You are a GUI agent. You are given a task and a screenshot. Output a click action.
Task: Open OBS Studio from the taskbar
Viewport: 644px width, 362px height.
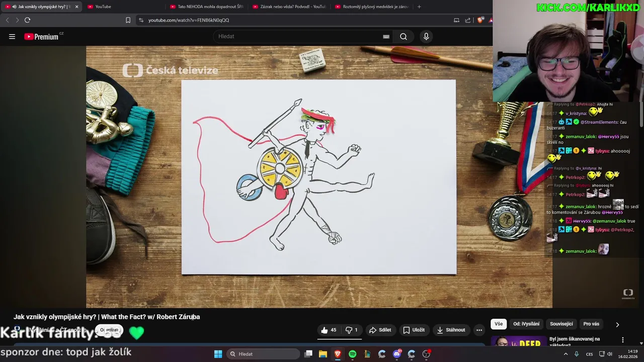pos(427,354)
